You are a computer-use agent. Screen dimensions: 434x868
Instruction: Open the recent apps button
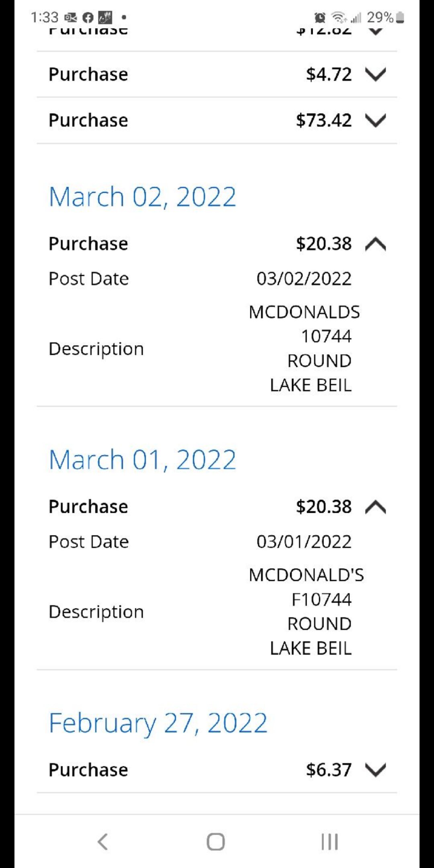[330, 841]
